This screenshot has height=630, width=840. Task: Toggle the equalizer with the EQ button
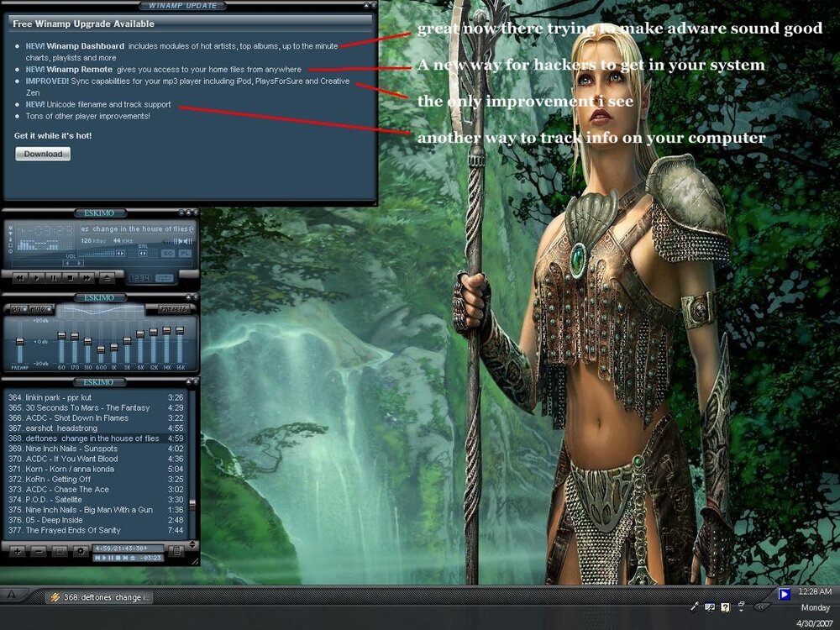click(x=168, y=254)
